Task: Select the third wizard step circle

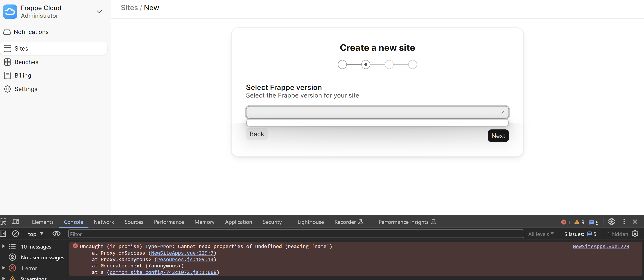Action: coord(389,64)
